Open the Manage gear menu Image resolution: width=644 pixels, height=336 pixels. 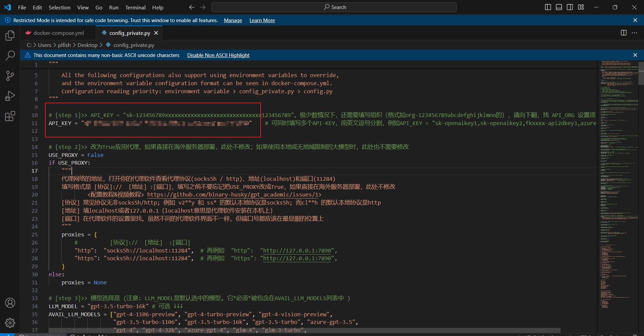10,323
